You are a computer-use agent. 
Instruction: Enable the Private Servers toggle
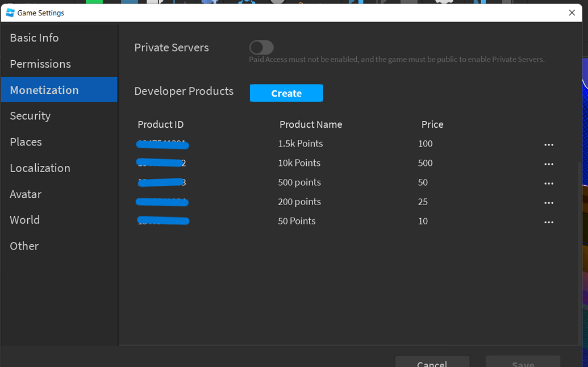pyautogui.click(x=261, y=47)
